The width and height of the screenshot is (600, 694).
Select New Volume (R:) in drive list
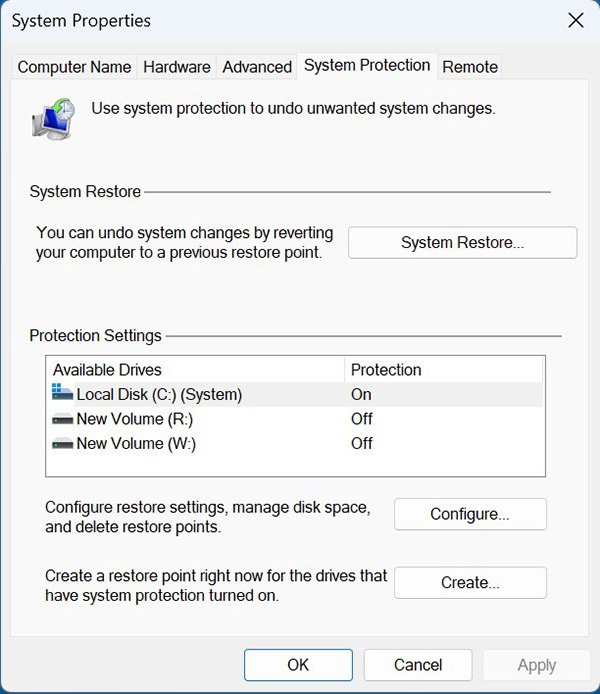[135, 419]
